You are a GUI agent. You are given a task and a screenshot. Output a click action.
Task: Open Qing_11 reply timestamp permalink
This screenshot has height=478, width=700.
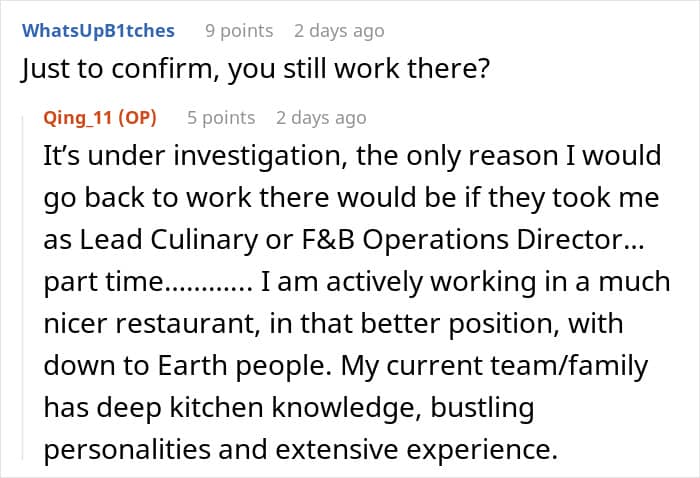pos(321,117)
